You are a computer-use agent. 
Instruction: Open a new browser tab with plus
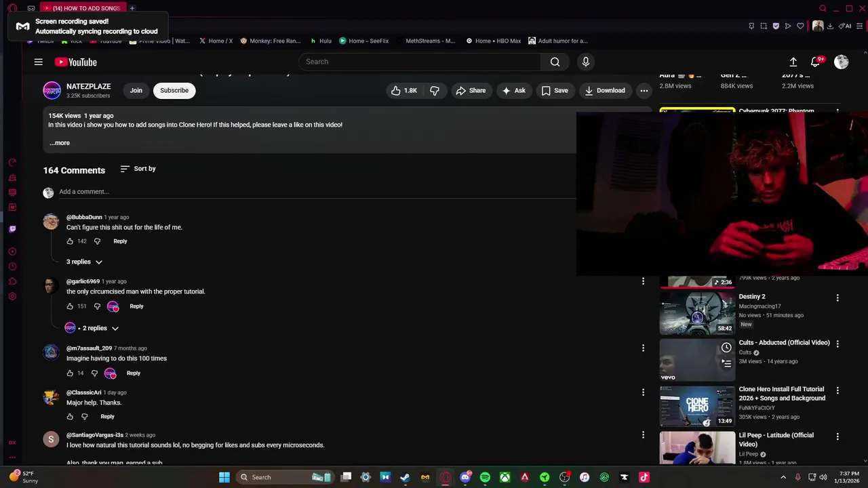132,8
